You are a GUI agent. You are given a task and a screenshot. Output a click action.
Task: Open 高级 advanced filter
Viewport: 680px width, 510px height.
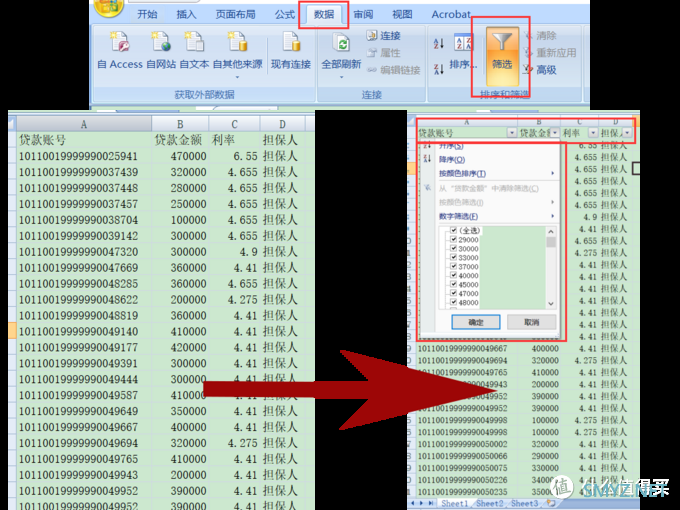click(540, 70)
